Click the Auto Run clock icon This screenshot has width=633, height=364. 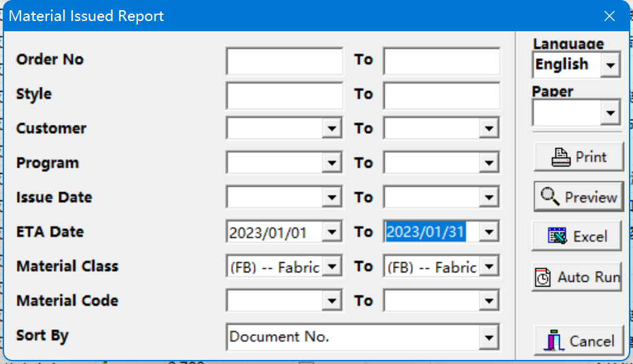[543, 277]
